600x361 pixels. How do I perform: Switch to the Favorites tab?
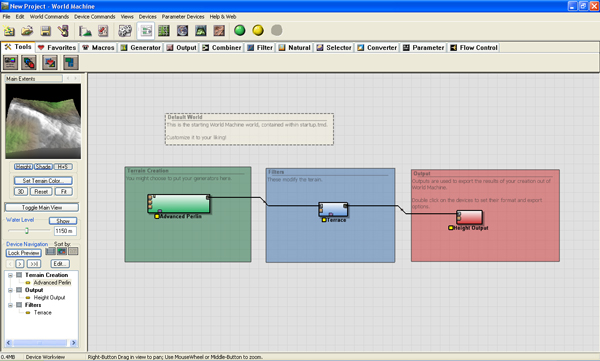(57, 47)
